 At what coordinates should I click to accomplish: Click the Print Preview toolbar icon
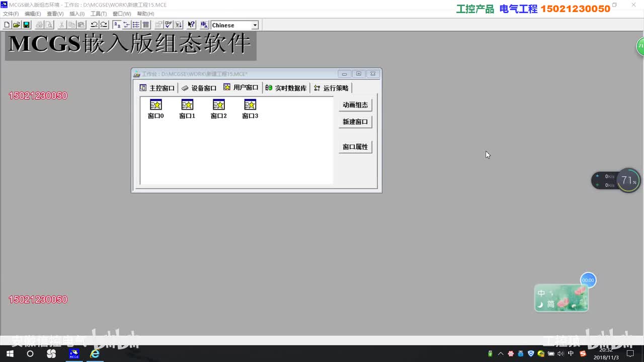pyautogui.click(x=49, y=25)
